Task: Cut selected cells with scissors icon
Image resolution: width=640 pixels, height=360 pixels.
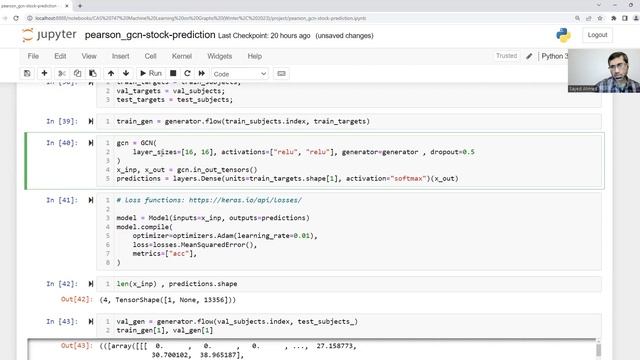Action: click(x=62, y=73)
